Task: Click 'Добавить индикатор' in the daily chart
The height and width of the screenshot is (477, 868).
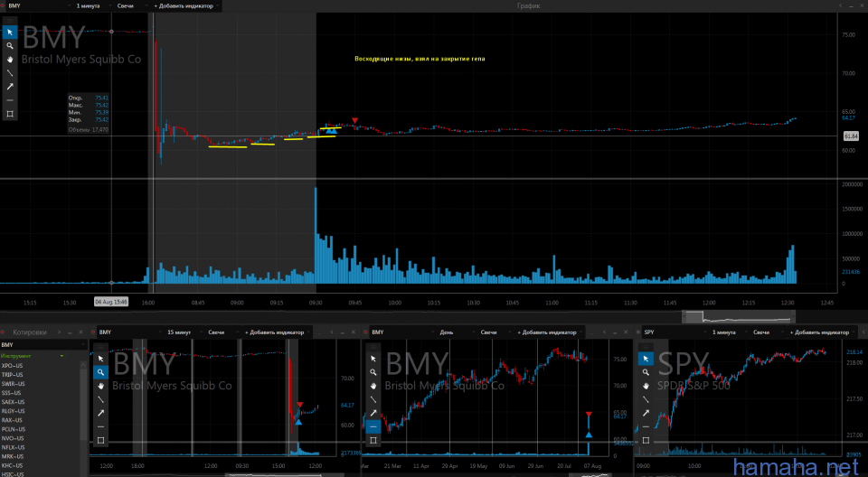Action: coord(550,332)
